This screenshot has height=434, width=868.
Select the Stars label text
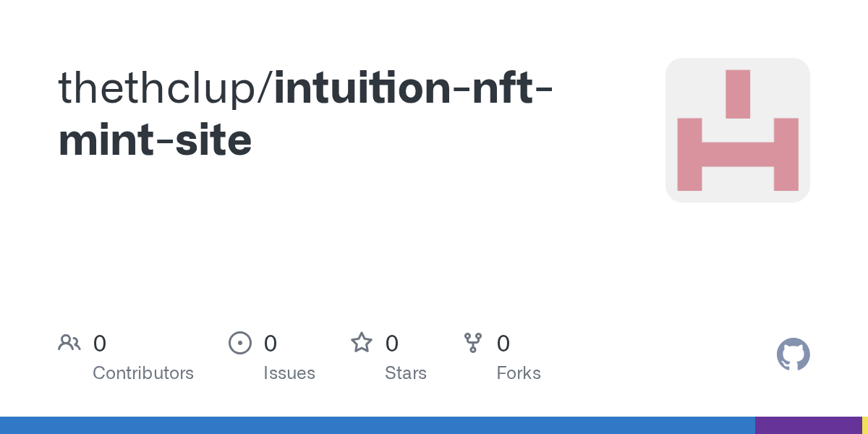click(x=406, y=373)
